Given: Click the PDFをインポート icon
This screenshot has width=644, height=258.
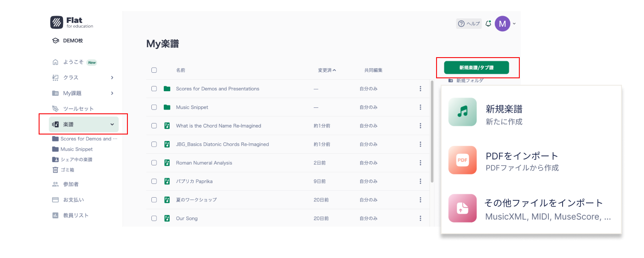Looking at the screenshot, I should (x=462, y=160).
